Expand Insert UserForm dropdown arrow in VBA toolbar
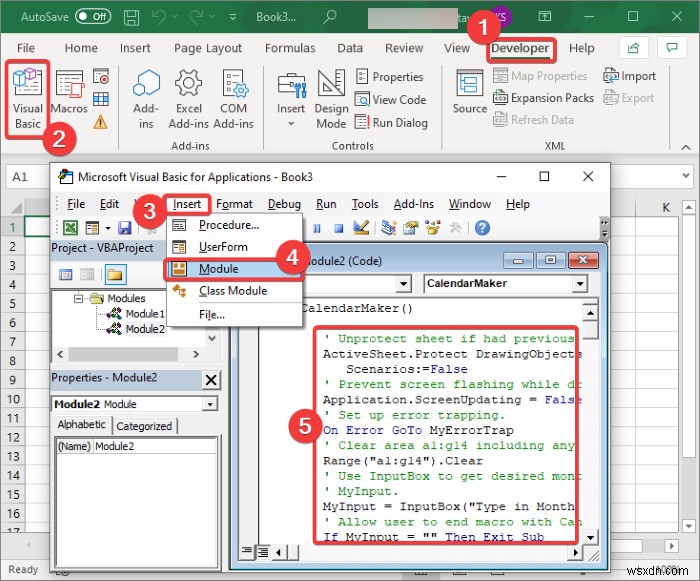 (x=108, y=229)
